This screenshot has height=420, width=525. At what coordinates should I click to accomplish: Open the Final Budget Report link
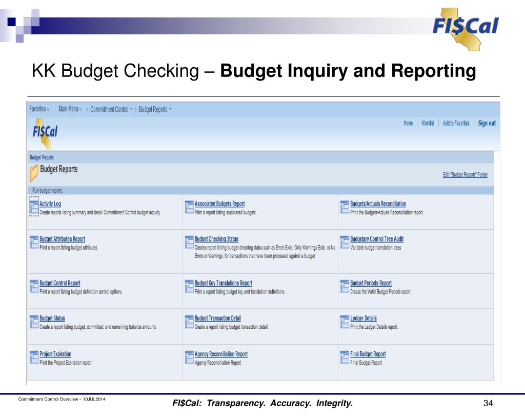368,354
